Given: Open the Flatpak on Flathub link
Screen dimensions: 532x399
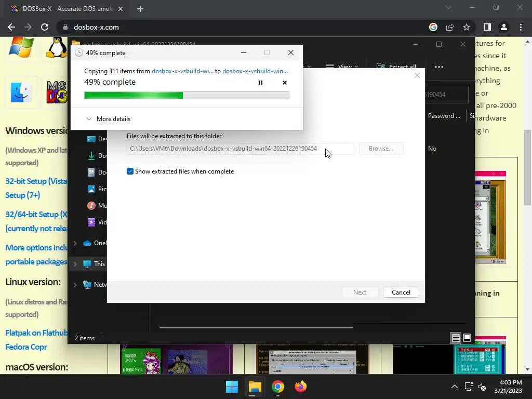Looking at the screenshot, I should coord(36,333).
